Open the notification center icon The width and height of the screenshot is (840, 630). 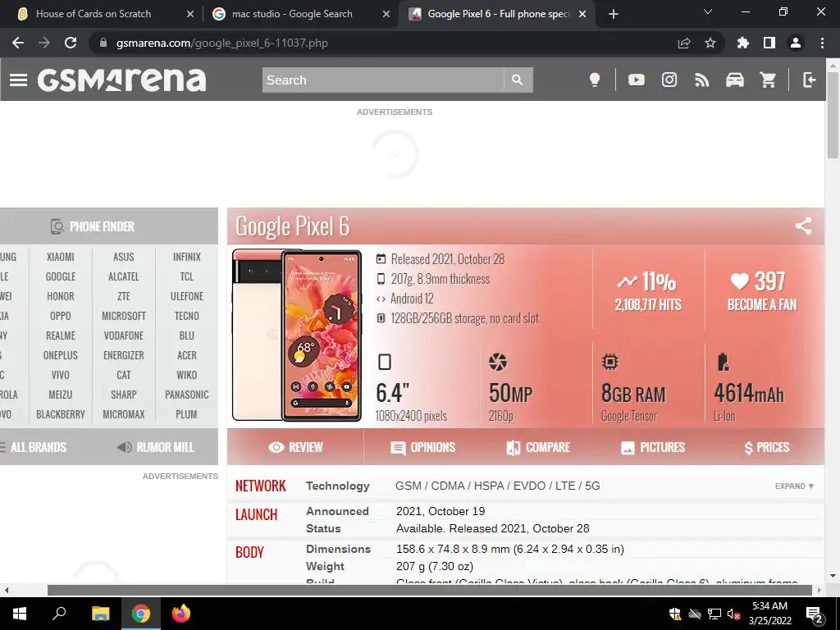pyautogui.click(x=815, y=614)
